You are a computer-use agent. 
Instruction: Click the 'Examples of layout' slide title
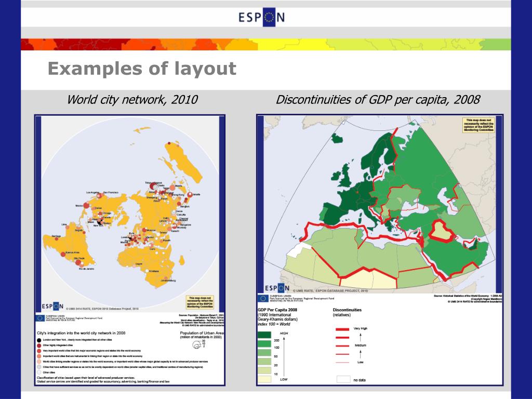click(x=142, y=69)
